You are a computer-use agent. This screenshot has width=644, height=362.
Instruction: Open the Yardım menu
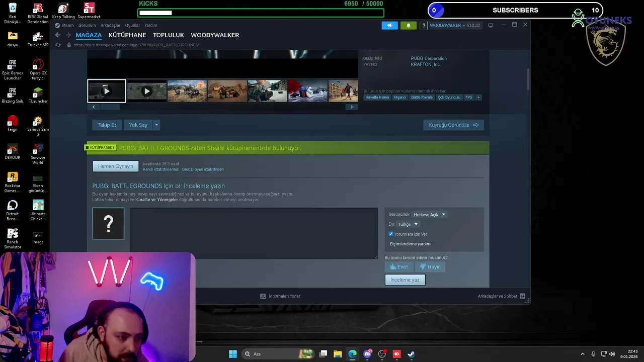pos(151,25)
